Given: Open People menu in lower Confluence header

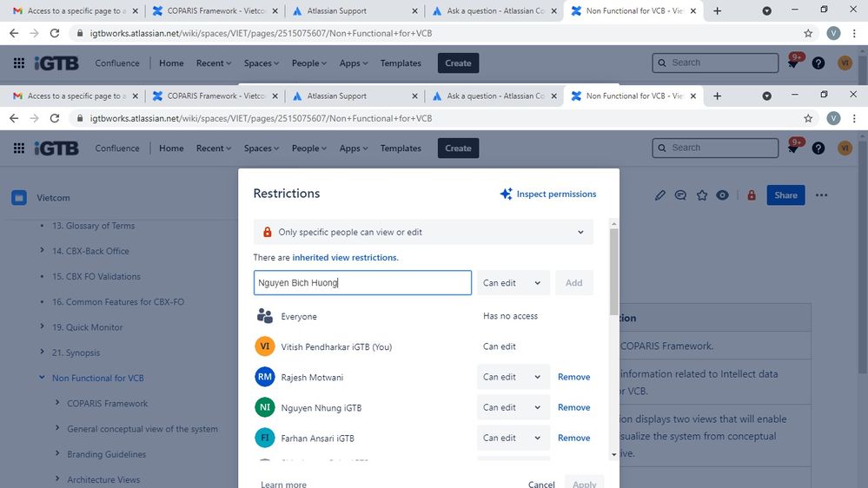Looking at the screenshot, I should (309, 148).
